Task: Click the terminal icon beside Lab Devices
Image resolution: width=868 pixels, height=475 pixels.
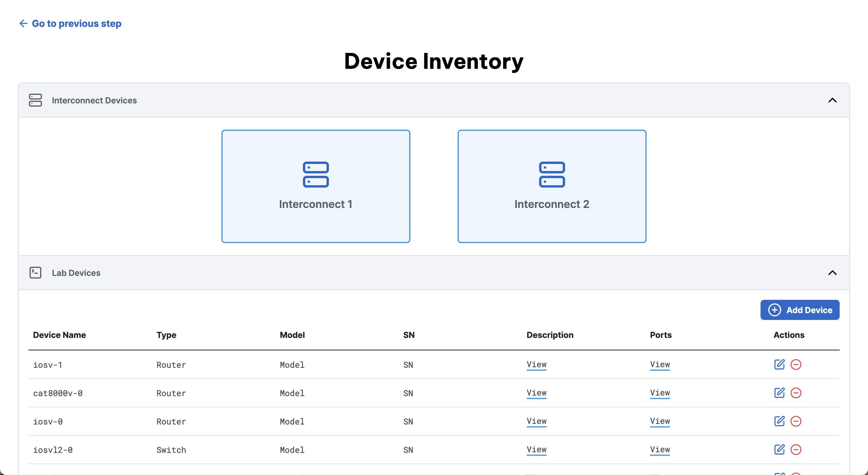Action: pos(35,272)
